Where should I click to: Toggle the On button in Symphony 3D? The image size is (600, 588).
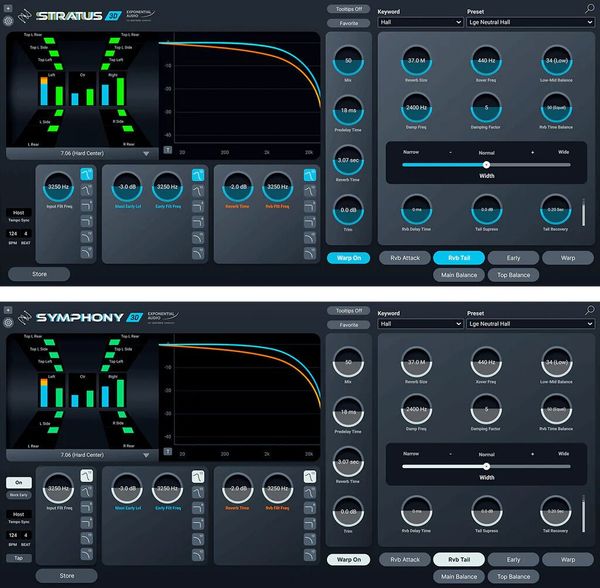click(19, 482)
